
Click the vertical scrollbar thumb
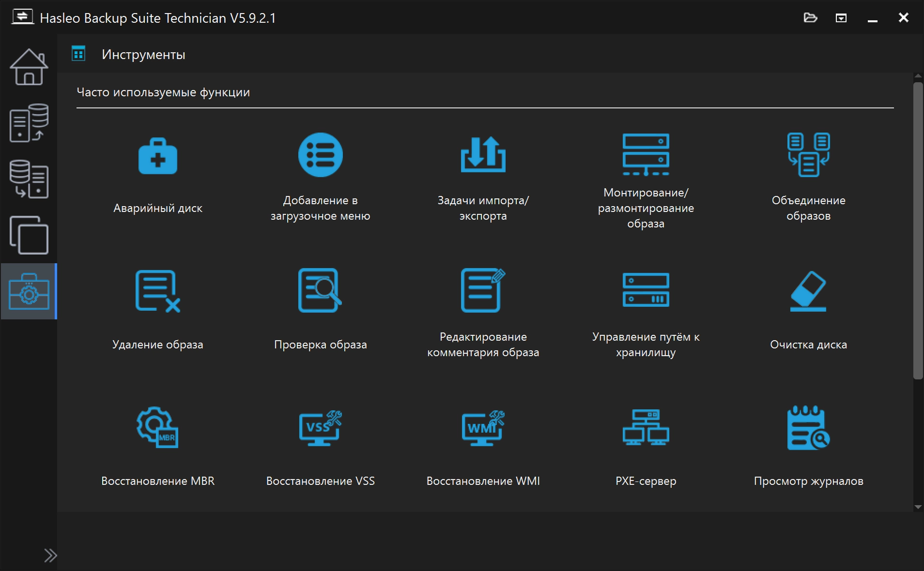(x=918, y=231)
